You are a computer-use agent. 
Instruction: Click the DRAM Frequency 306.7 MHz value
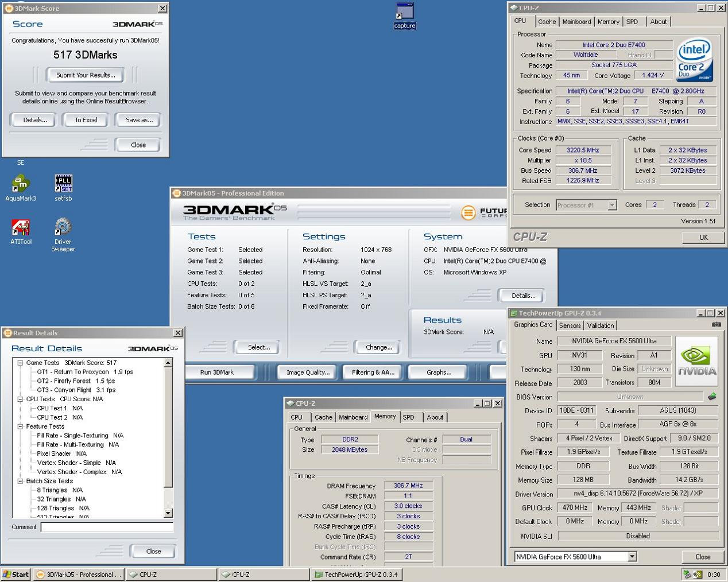(x=408, y=486)
